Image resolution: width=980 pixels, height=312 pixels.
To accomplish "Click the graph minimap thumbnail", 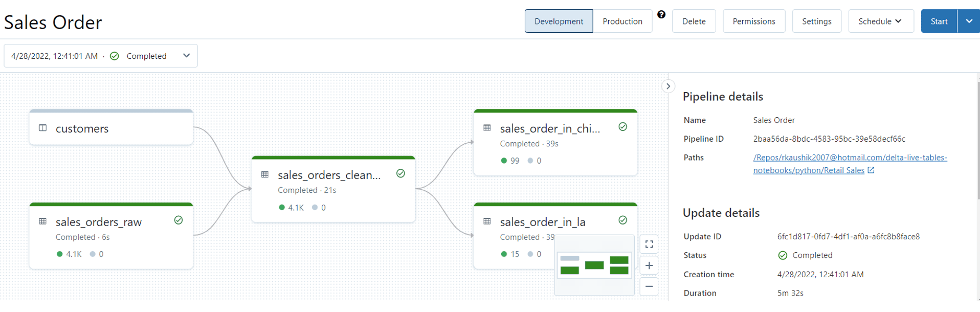I will 594,265.
